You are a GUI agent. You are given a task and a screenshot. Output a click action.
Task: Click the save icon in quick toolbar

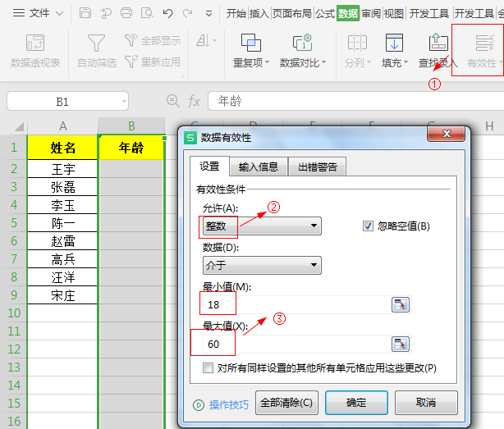click(85, 13)
